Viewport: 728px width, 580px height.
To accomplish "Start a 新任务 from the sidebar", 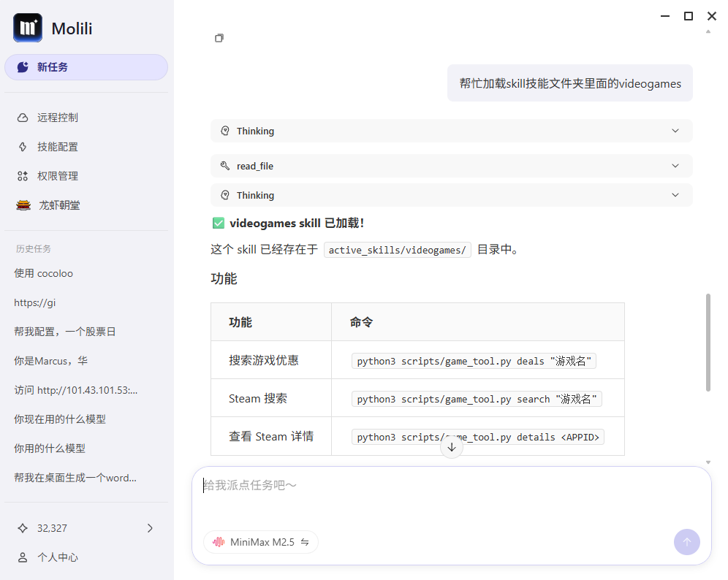I will click(x=86, y=67).
